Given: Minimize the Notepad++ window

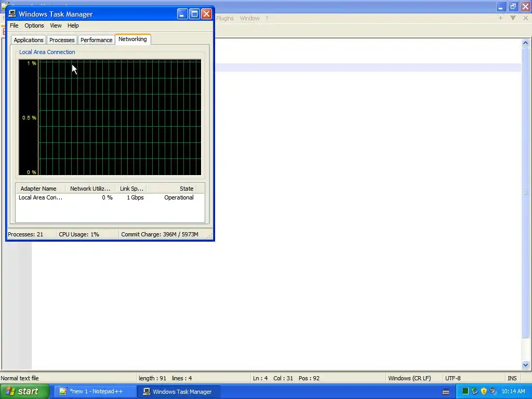Looking at the screenshot, I should [x=501, y=6].
